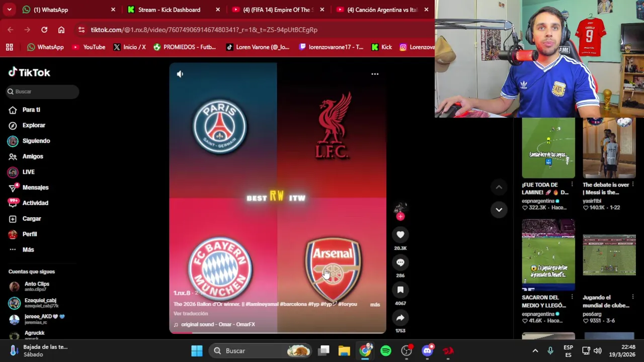644x362 pixels.
Task: Open the video options three-dot menu
Action: click(375, 74)
